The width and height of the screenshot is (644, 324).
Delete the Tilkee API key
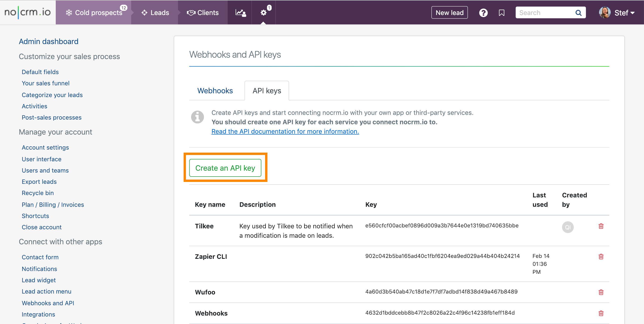click(601, 226)
